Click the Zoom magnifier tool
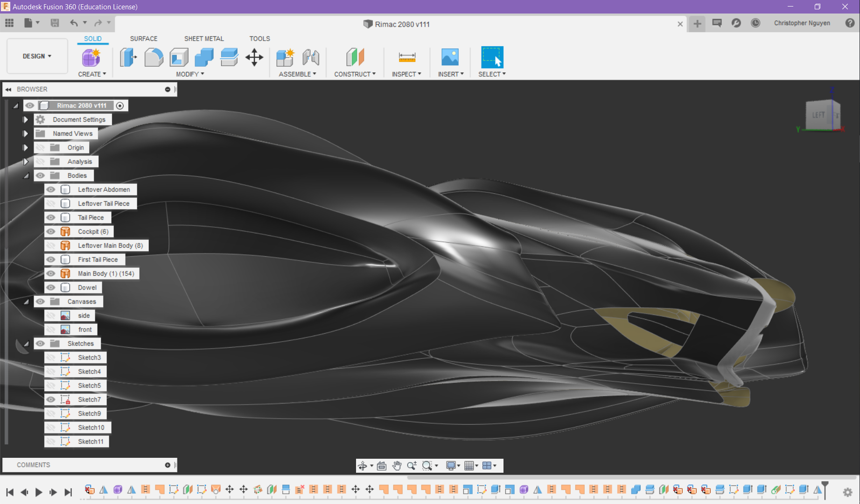Screen dimensions: 860x504 coord(412,465)
